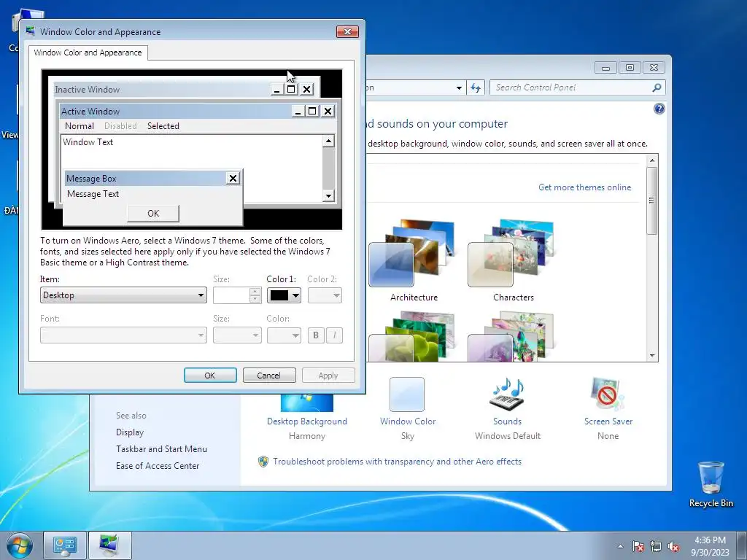Viewport: 747px width, 560px height.
Task: Open the Recycle Bin on the desktop
Action: pyautogui.click(x=711, y=484)
